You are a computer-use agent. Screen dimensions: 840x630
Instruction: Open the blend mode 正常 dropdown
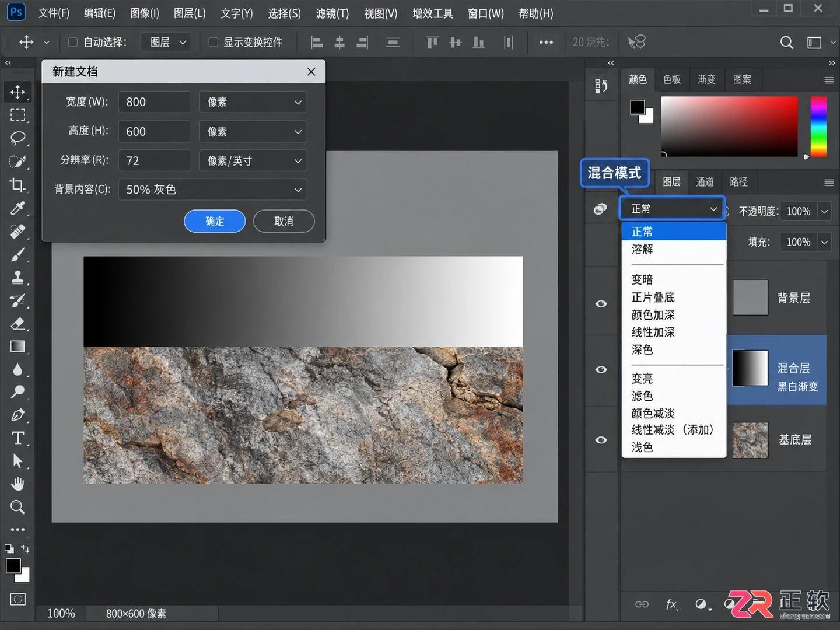672,209
